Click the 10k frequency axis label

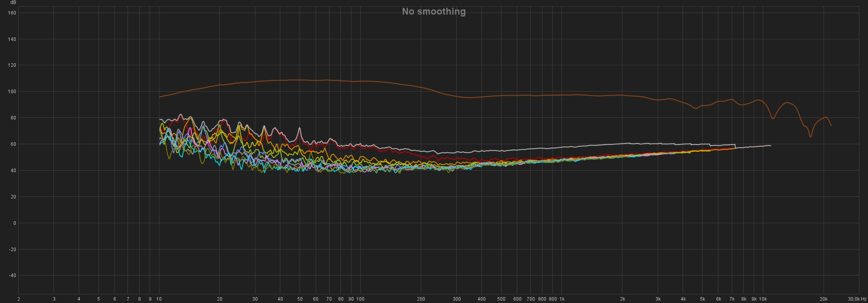pos(763,299)
